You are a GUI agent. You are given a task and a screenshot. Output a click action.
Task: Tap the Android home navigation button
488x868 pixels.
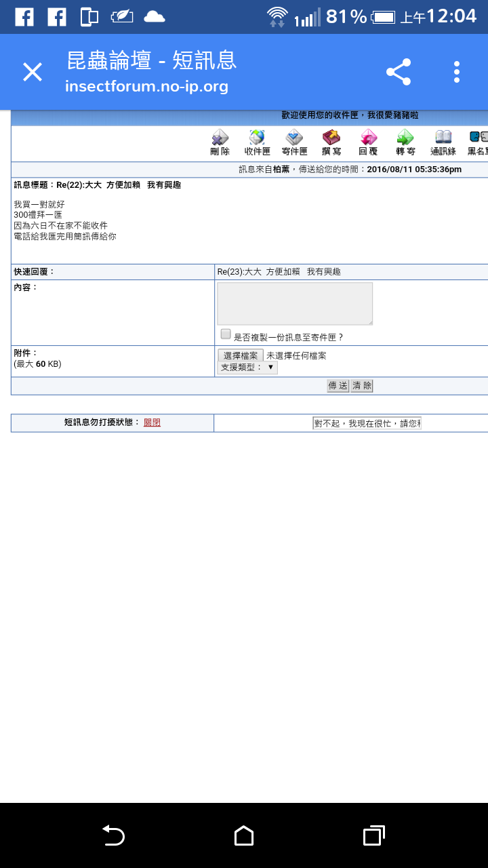pos(244,835)
